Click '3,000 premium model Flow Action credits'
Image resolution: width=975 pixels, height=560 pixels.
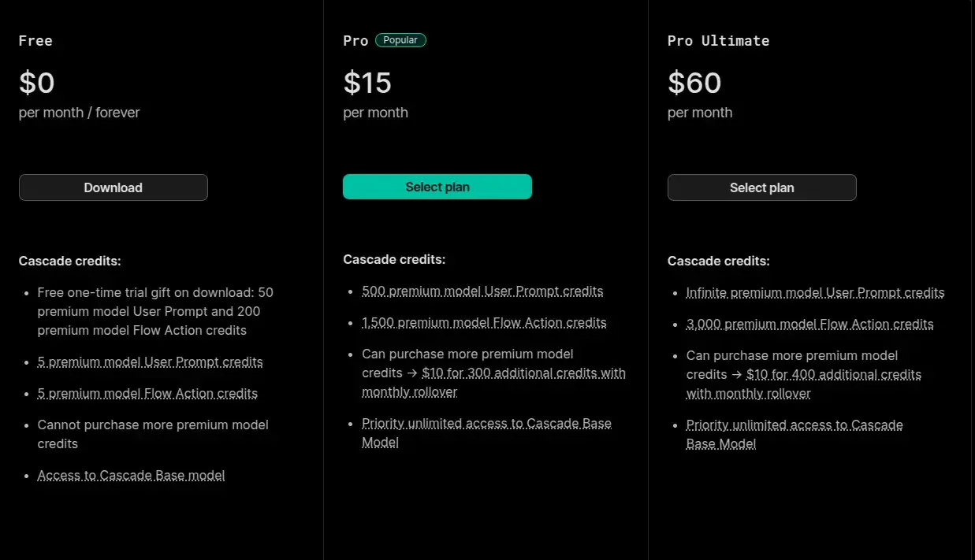(x=809, y=325)
